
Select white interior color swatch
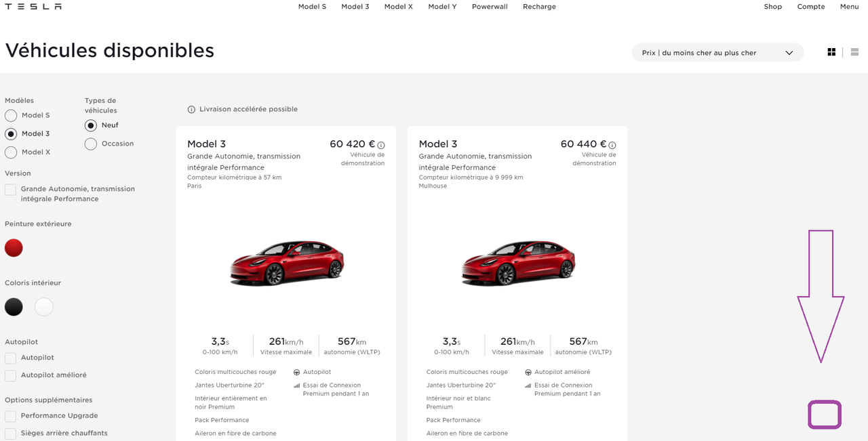point(44,307)
